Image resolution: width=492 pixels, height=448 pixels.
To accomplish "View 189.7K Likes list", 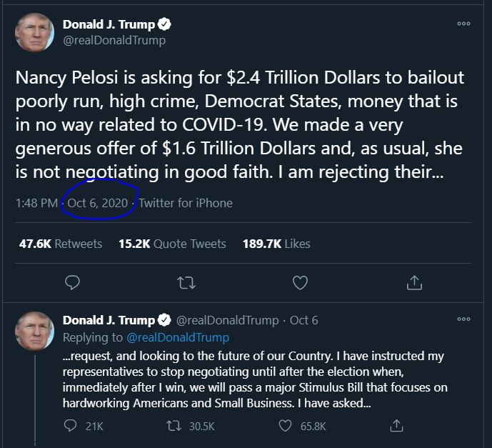I will tap(277, 244).
